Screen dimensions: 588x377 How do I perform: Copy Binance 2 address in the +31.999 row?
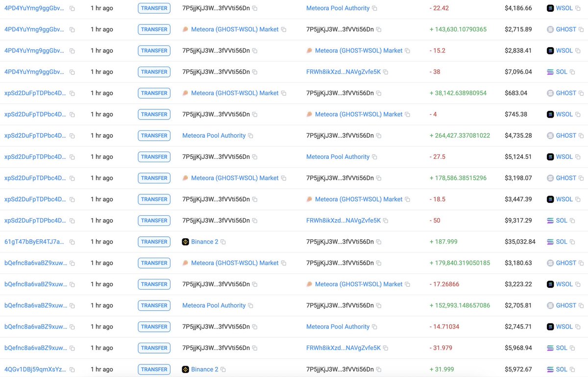pos(223,369)
